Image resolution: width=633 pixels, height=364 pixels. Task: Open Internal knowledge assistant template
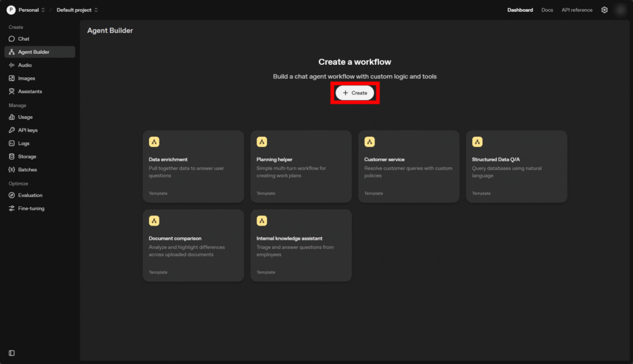tap(301, 245)
